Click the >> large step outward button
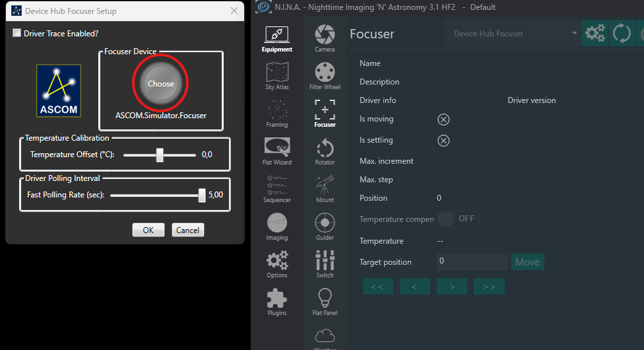This screenshot has height=350, width=644. pyautogui.click(x=489, y=287)
